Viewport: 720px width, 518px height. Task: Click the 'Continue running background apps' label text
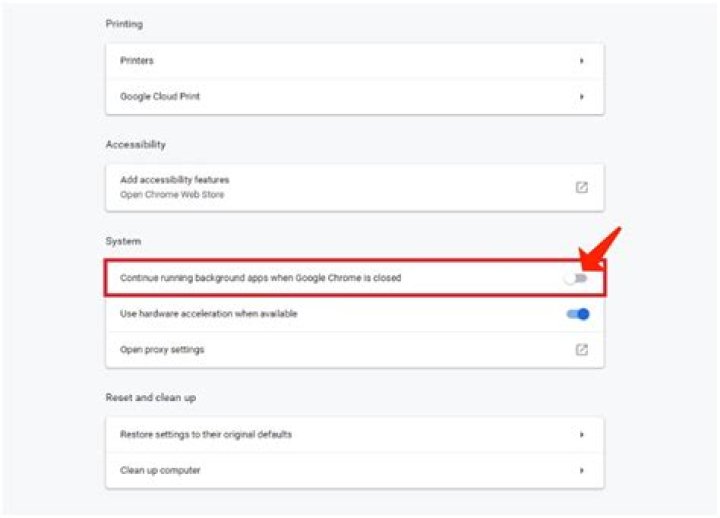(x=260, y=278)
